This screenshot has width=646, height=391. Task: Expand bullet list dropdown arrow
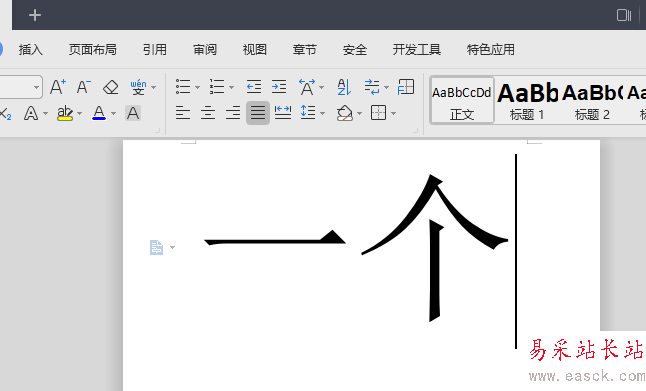197,87
